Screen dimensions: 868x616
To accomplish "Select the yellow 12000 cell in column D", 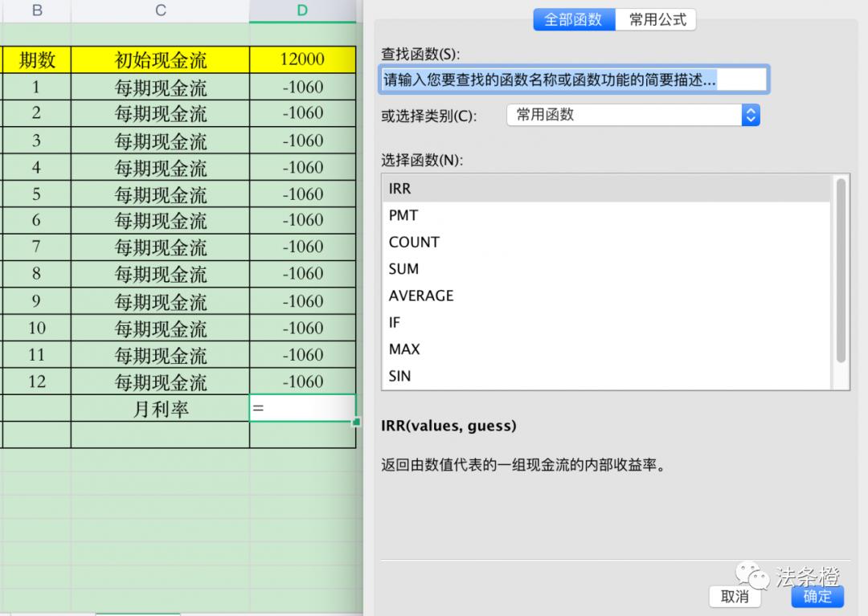I will click(x=302, y=59).
